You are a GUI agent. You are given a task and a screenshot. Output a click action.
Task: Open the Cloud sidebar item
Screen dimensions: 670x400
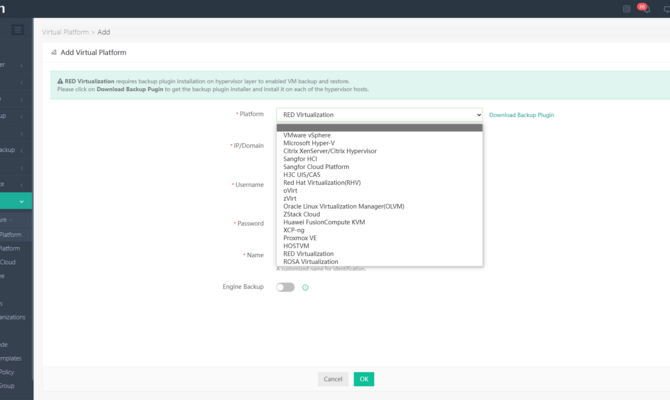pyautogui.click(x=8, y=262)
